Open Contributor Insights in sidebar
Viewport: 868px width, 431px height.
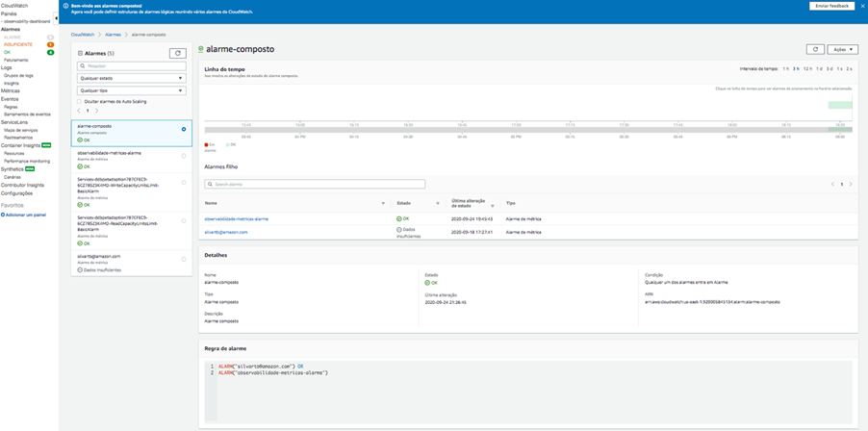click(x=22, y=186)
